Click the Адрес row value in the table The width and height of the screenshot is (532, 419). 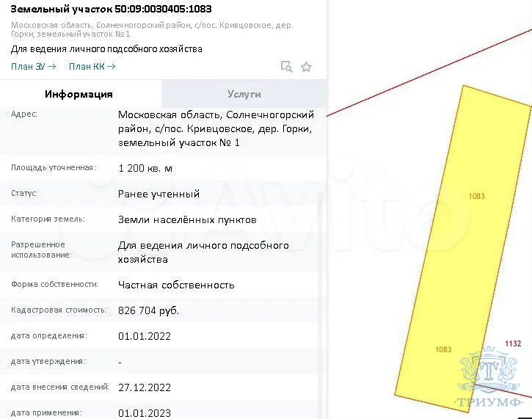(216, 128)
